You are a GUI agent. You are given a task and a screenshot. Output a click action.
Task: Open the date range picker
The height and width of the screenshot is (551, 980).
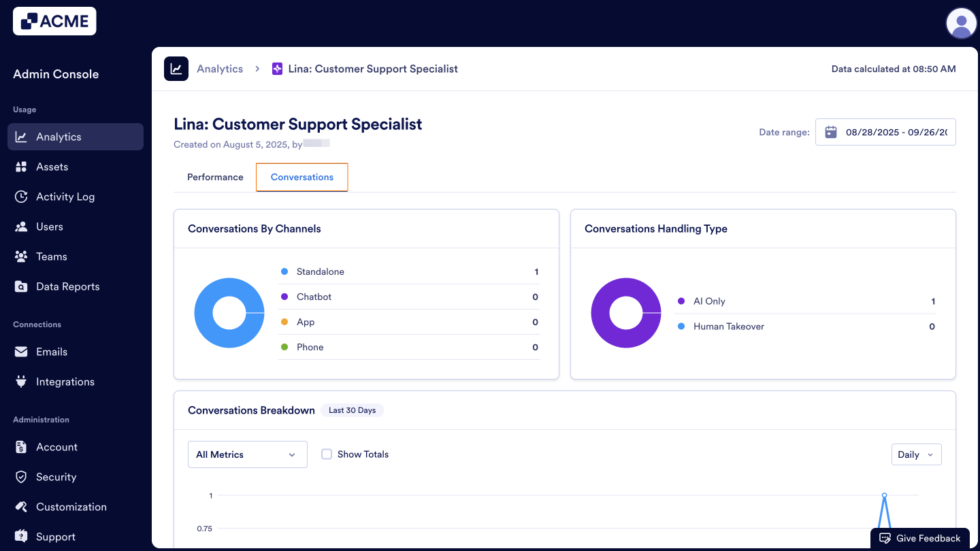885,132
